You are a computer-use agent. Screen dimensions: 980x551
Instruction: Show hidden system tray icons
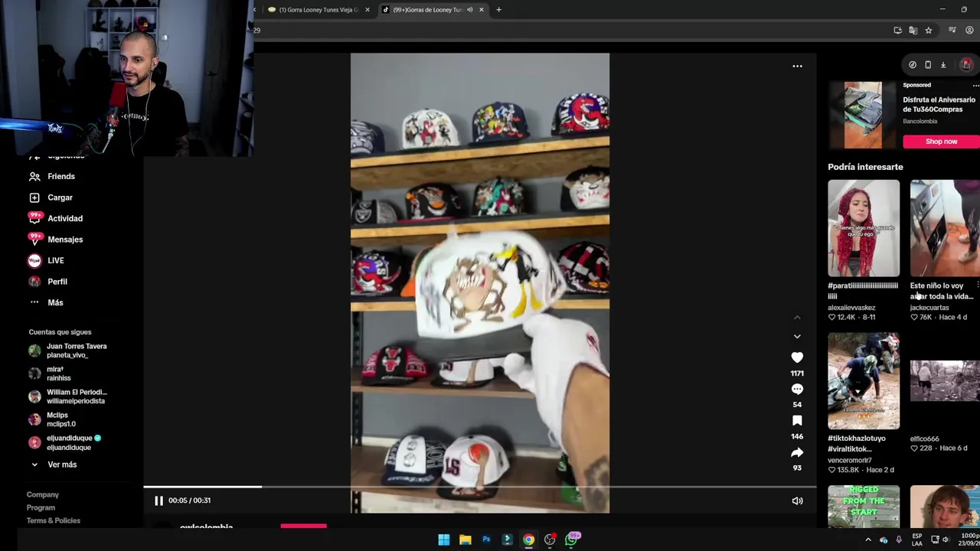click(867, 540)
